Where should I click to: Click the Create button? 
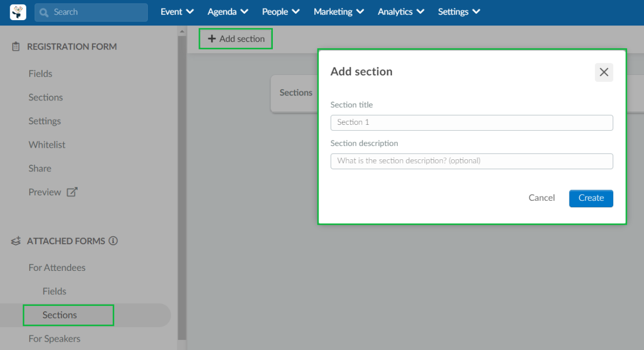(591, 198)
